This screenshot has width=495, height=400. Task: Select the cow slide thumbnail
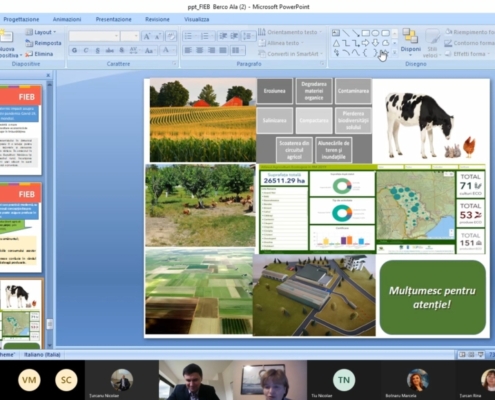[x=21, y=313]
